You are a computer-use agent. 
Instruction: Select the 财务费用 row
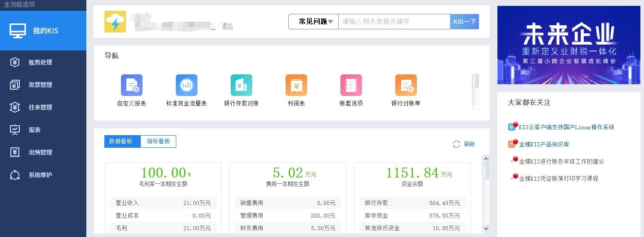pos(288,228)
